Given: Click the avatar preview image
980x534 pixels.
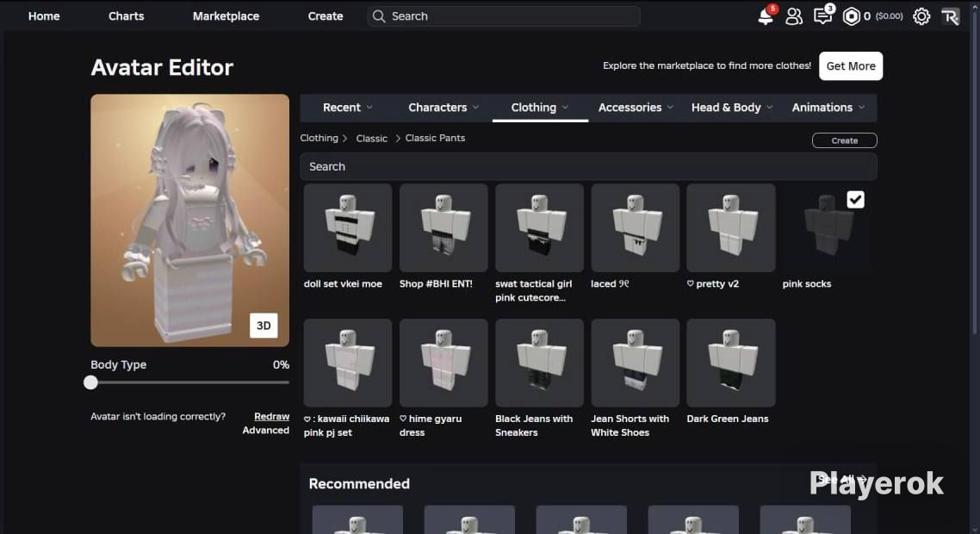Looking at the screenshot, I should tap(190, 220).
